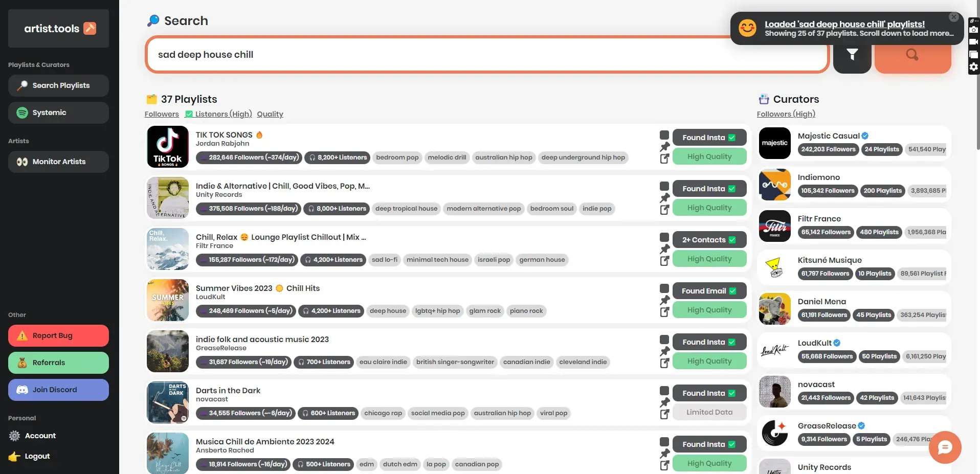Open Account in sidebar
This screenshot has height=474, width=980.
coord(33,436)
